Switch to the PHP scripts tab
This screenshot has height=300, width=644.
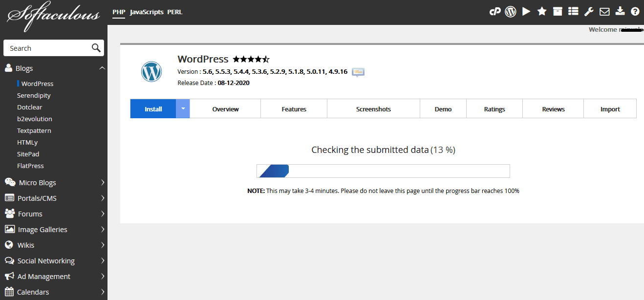[119, 12]
